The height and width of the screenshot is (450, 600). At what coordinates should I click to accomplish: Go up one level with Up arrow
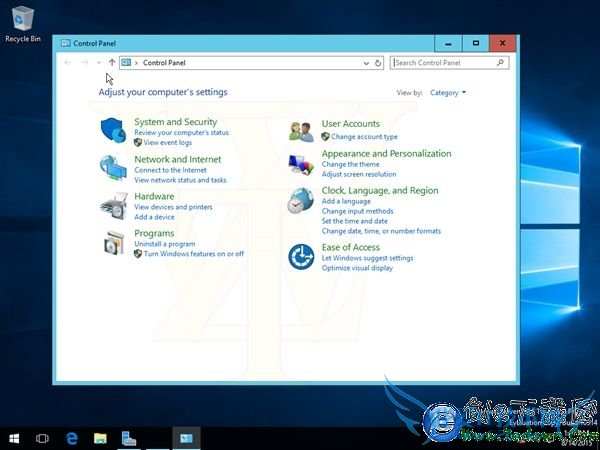pos(112,62)
